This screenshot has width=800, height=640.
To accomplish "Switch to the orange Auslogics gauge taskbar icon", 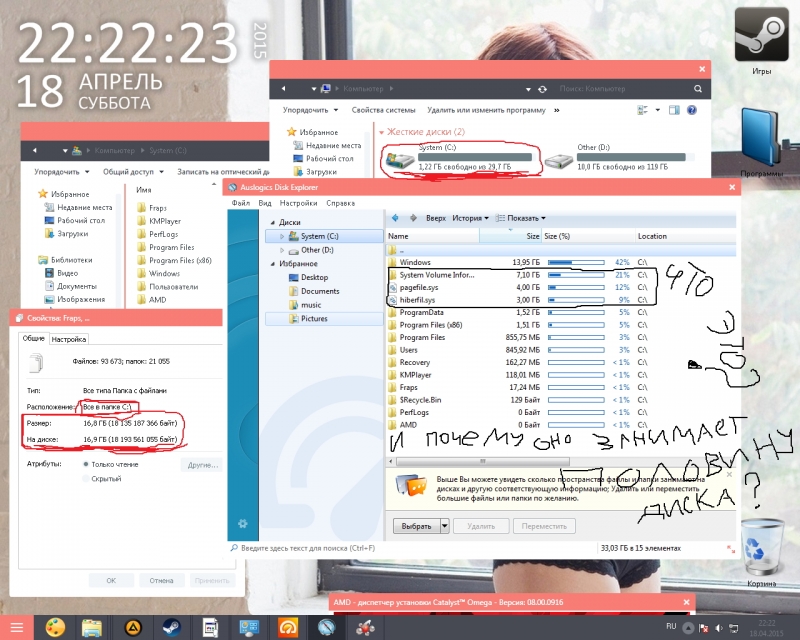I will click(288, 628).
